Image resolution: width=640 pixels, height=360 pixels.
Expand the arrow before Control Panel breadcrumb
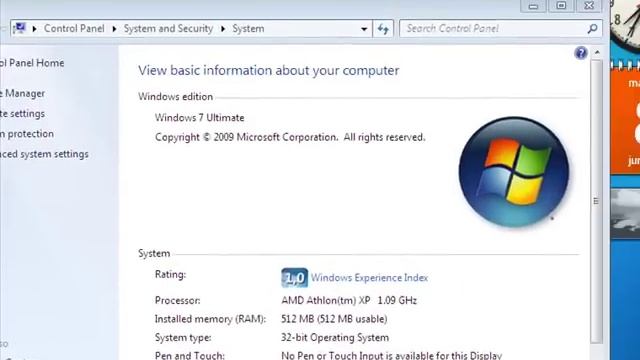click(x=34, y=29)
